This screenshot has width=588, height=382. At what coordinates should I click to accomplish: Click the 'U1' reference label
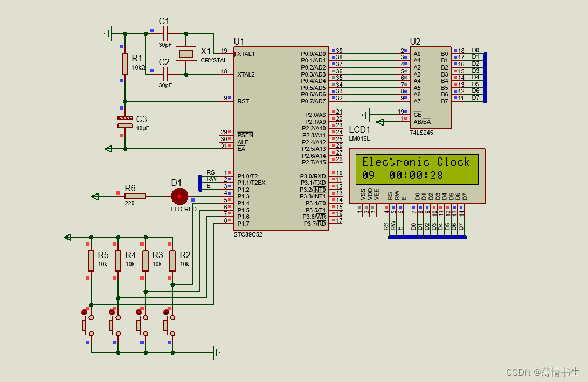pos(239,41)
